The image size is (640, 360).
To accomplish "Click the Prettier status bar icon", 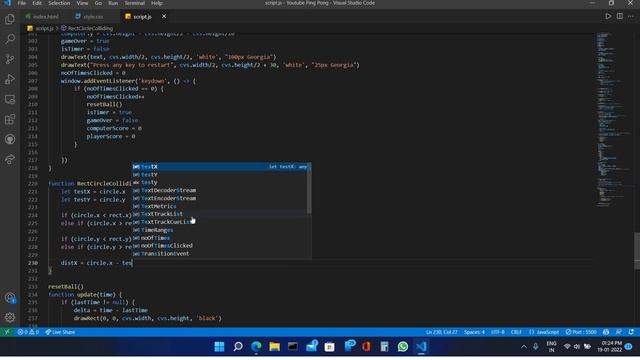I will pyautogui.click(x=606, y=332).
